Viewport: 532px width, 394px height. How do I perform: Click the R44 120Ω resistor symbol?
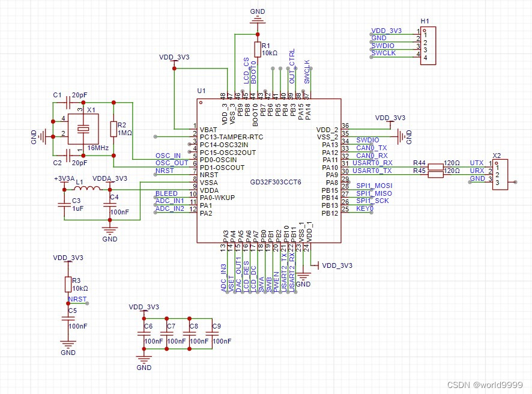click(436, 166)
